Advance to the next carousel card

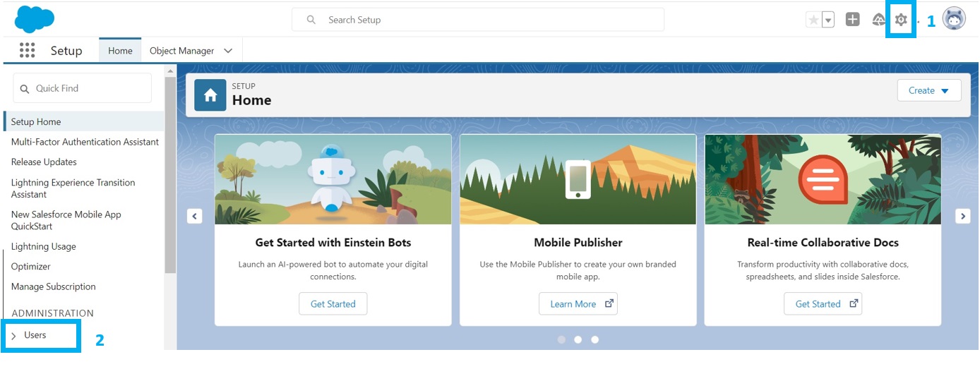pyautogui.click(x=962, y=216)
